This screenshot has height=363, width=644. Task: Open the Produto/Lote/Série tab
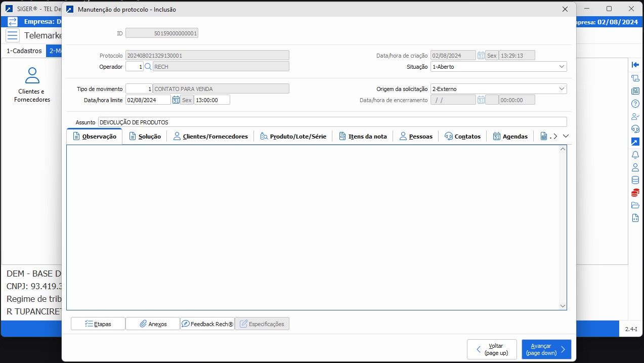[293, 137]
